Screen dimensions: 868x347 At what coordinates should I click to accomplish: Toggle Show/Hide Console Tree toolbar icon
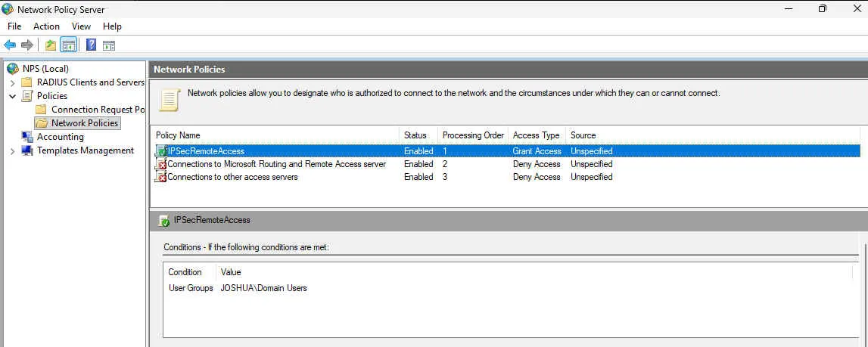click(69, 45)
